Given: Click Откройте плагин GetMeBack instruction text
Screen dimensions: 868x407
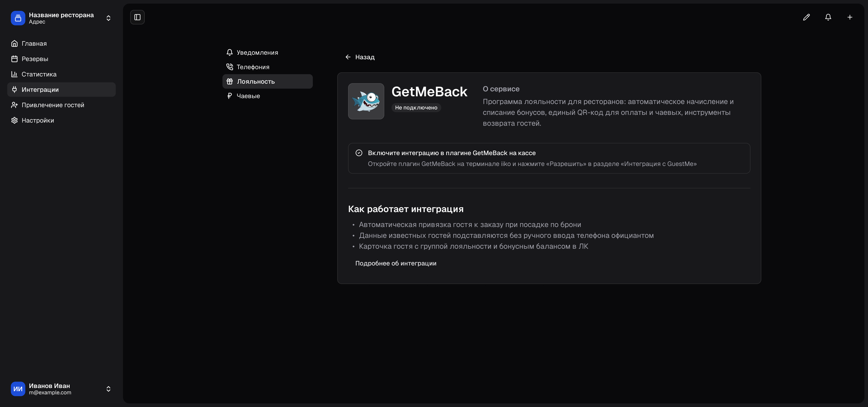Looking at the screenshot, I should tap(532, 164).
